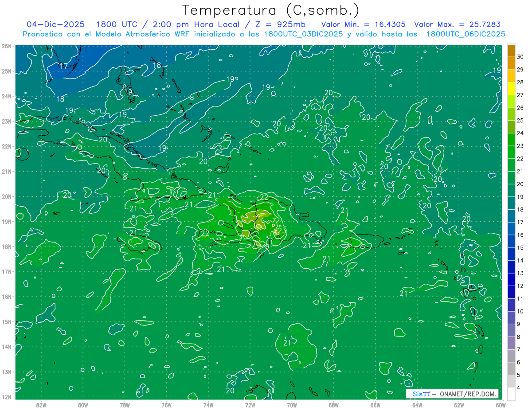Click the '82W' longitude axis label
The width and height of the screenshot is (532, 411).
click(x=41, y=405)
